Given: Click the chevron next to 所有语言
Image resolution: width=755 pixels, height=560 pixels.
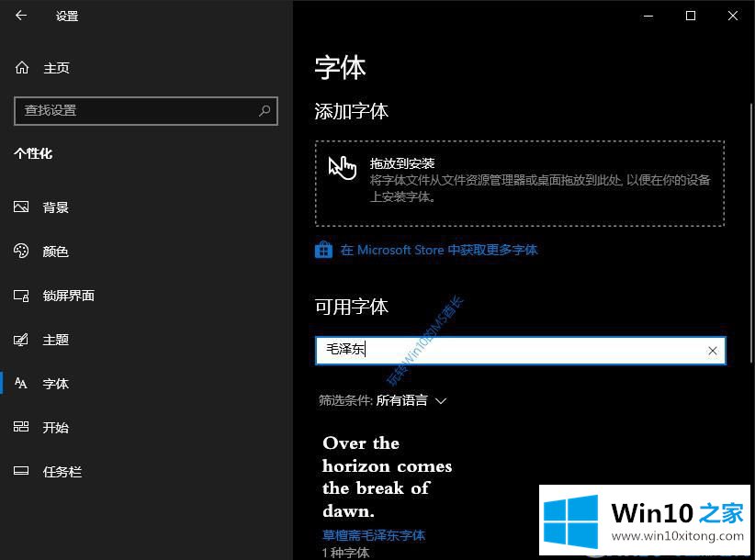Looking at the screenshot, I should click(441, 401).
